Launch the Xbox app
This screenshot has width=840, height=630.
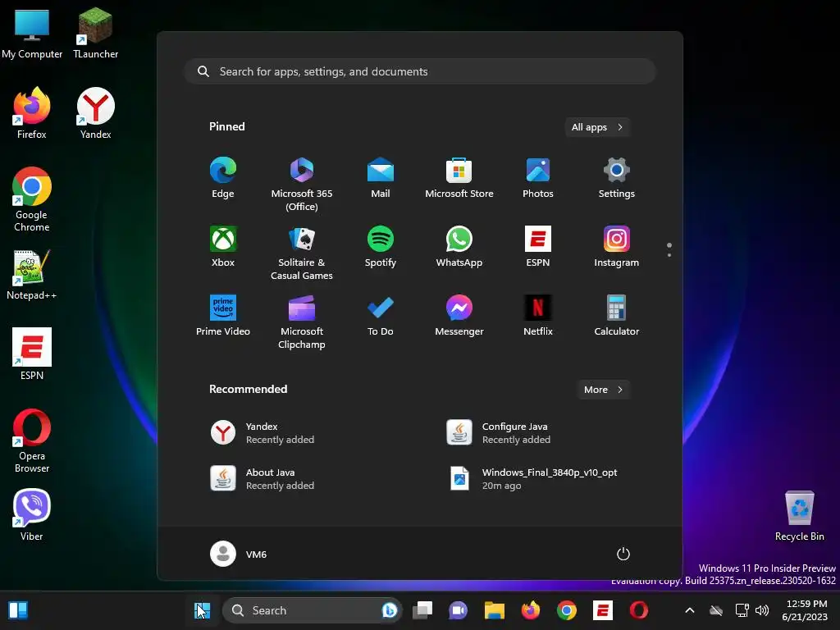(223, 246)
